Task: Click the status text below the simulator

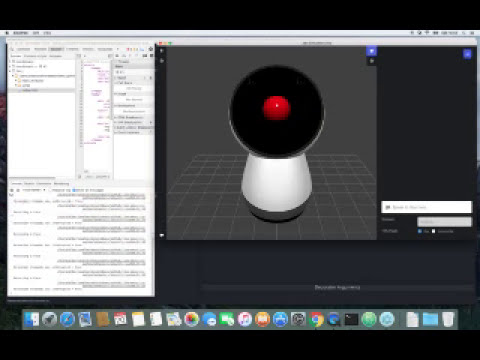Action: tap(337, 287)
